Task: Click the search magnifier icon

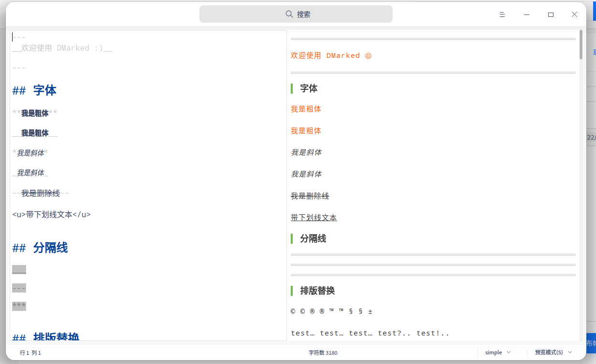Action: 289,14
